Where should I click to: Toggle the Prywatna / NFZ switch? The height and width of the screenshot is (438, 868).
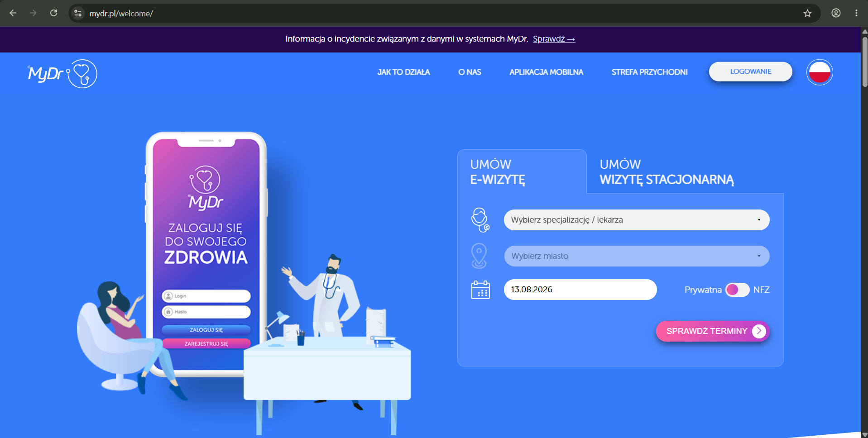point(738,290)
